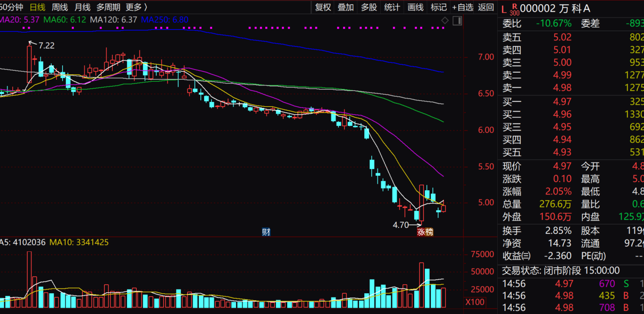Select the 月线 period tab
644x314 pixels.
click(82, 7)
